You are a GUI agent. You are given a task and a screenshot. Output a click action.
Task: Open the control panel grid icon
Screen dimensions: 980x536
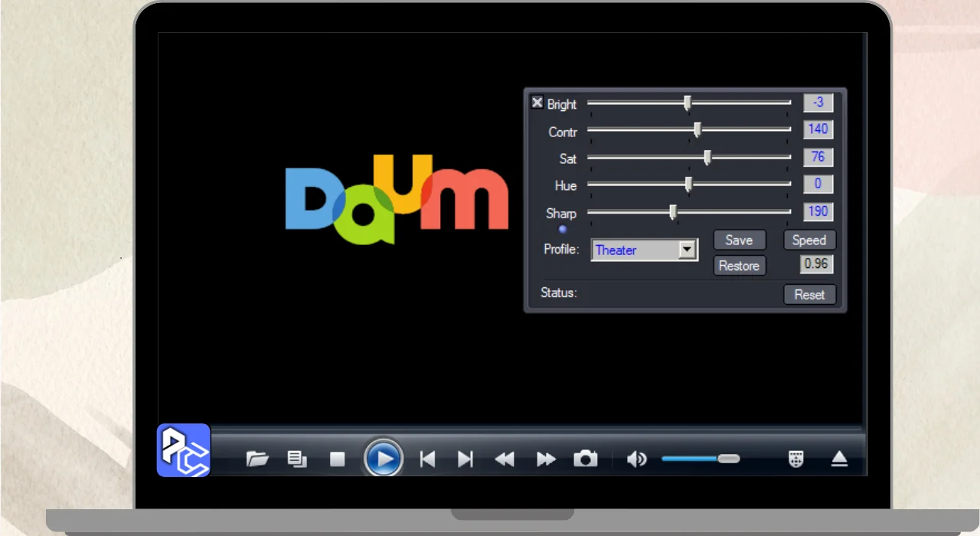796,459
